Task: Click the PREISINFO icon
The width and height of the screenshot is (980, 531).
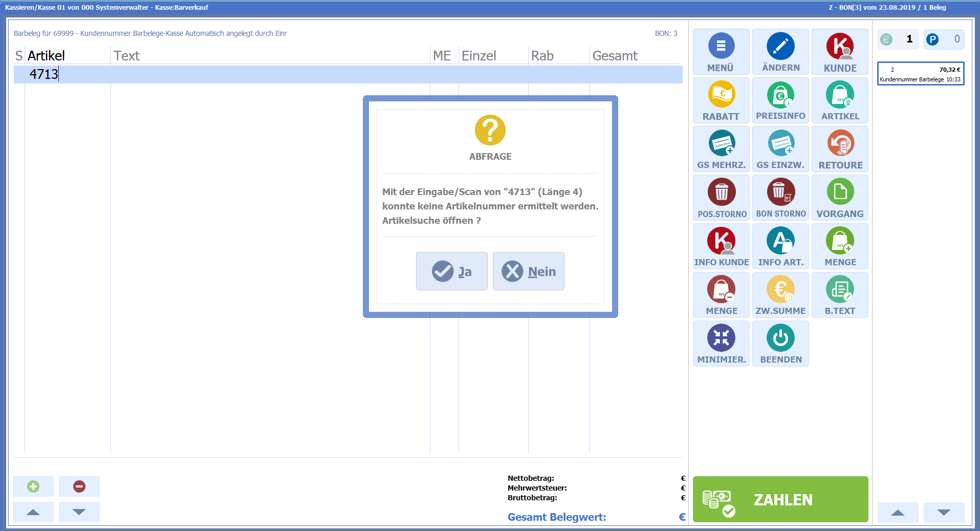Action: pos(780,95)
